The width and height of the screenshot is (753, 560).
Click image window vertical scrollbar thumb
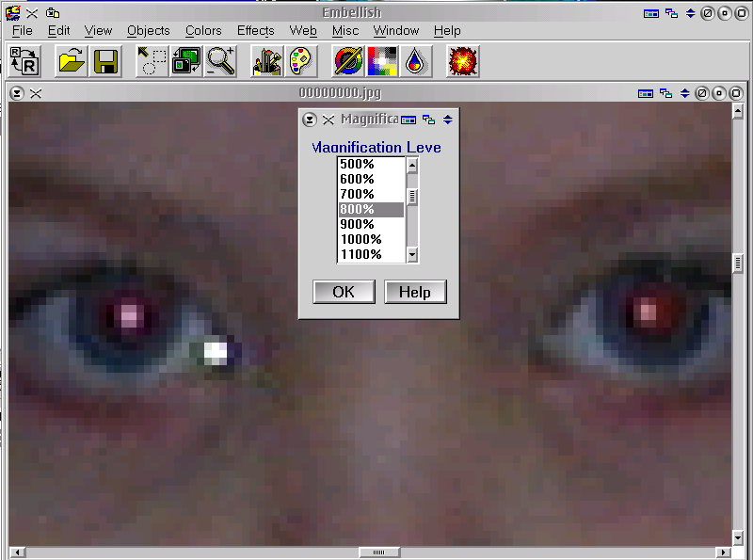click(x=738, y=264)
